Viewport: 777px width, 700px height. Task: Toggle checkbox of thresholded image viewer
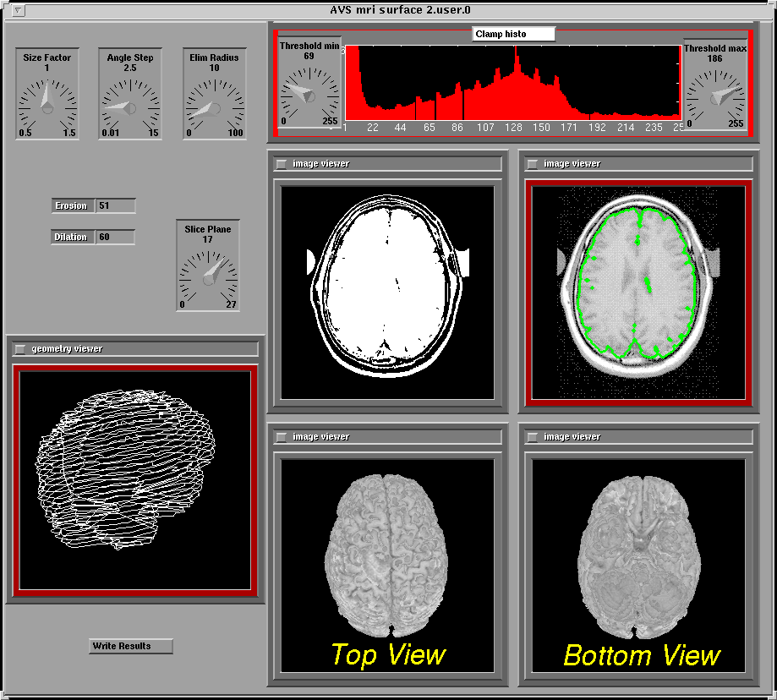282,164
